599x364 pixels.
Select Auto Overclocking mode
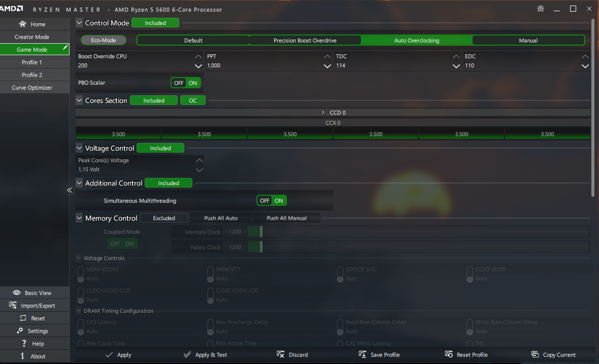click(416, 41)
